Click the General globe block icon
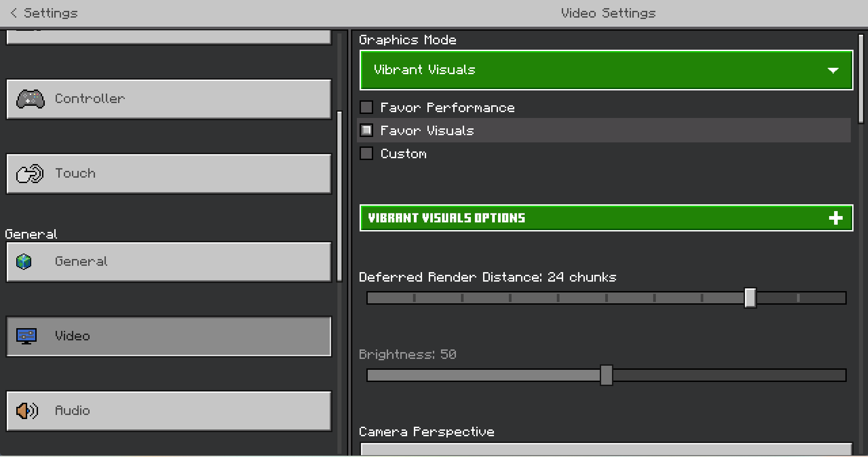868x457 pixels. (x=24, y=261)
